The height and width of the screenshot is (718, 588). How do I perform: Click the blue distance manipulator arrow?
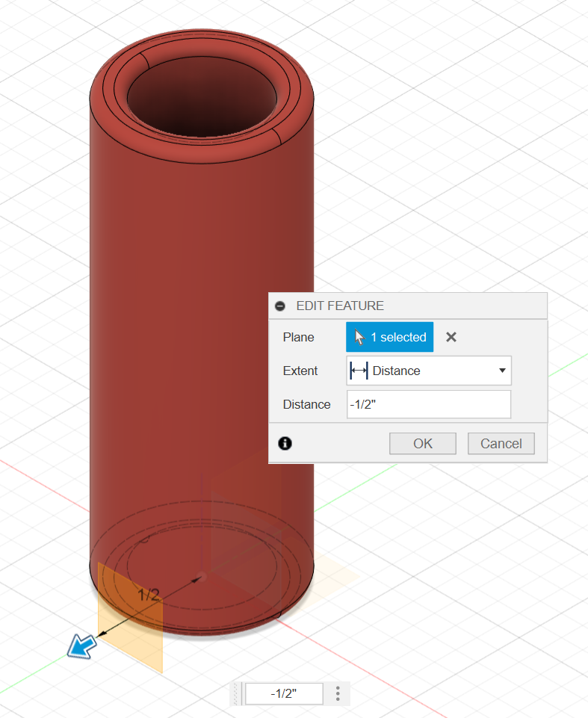(82, 646)
